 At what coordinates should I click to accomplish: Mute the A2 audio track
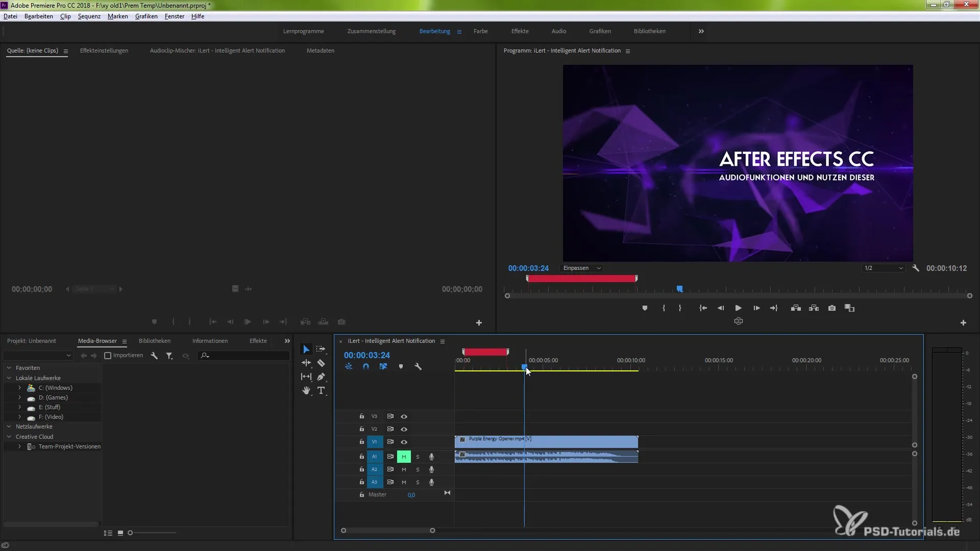(404, 469)
